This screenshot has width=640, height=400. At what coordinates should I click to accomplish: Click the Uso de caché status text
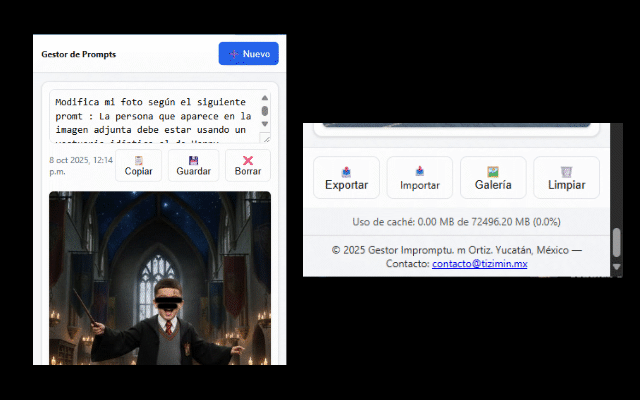[x=456, y=222]
